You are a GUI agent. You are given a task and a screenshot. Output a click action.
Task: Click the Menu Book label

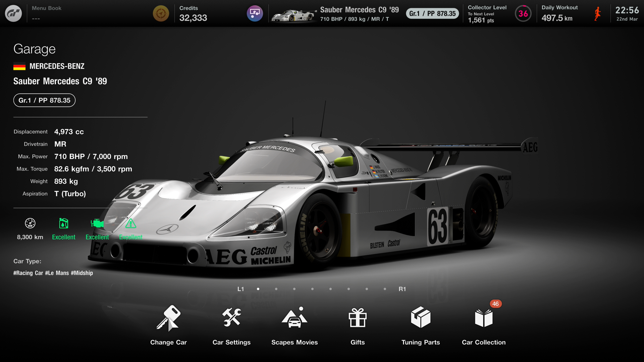47,8
